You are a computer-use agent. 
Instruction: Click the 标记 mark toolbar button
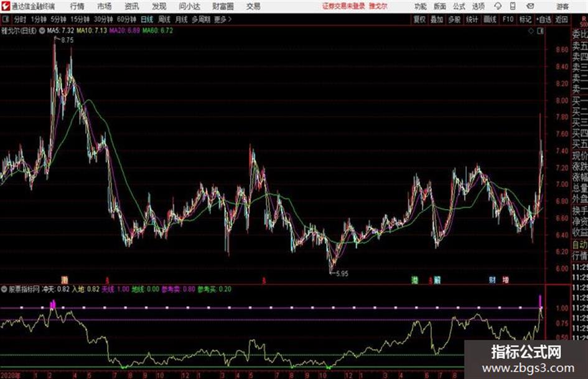525,19
